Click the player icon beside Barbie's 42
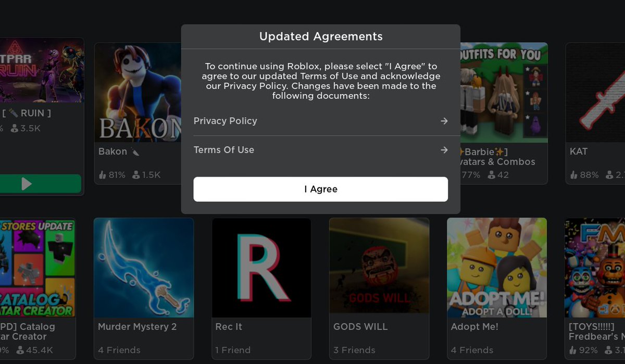The height and width of the screenshot is (364, 625). click(491, 175)
